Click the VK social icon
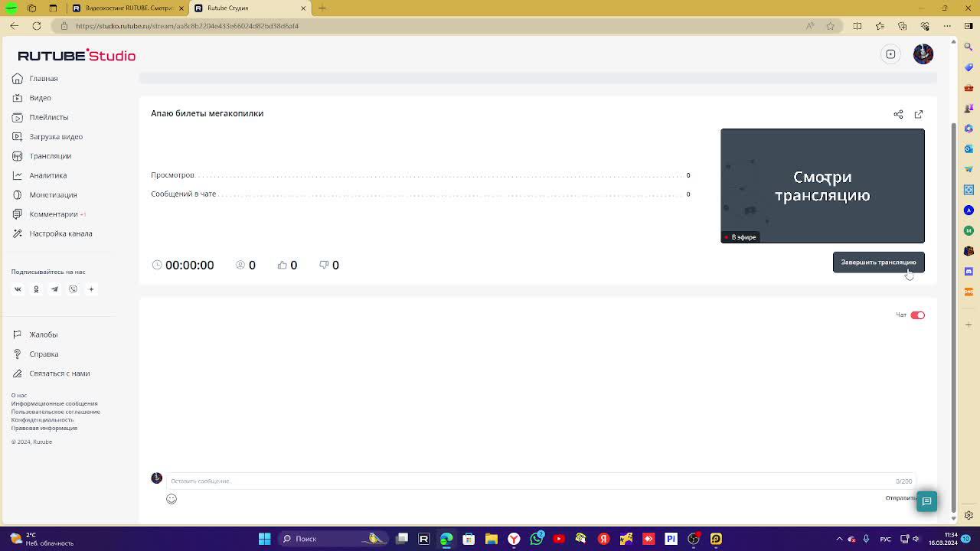The height and width of the screenshot is (551, 980). click(x=18, y=289)
